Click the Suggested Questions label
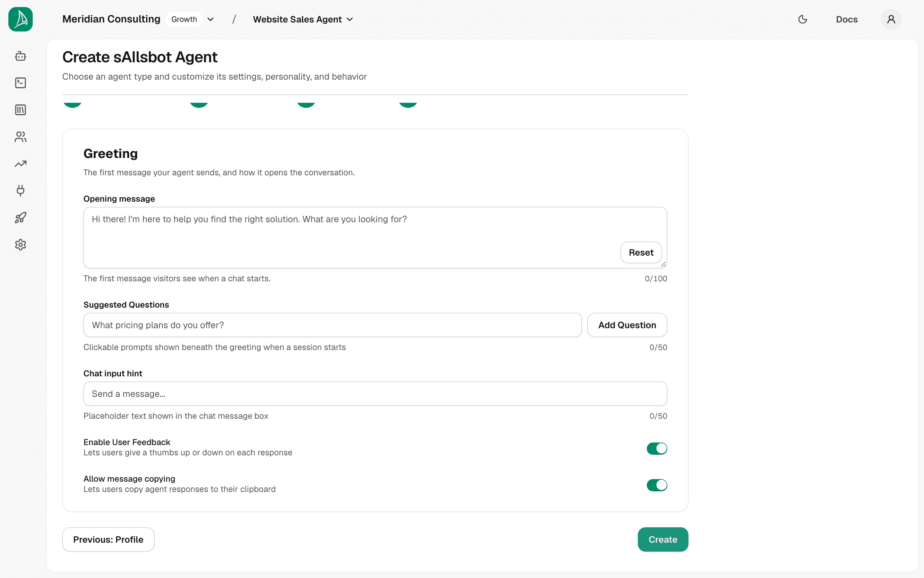Viewport: 924px width, 578px height. point(126,305)
